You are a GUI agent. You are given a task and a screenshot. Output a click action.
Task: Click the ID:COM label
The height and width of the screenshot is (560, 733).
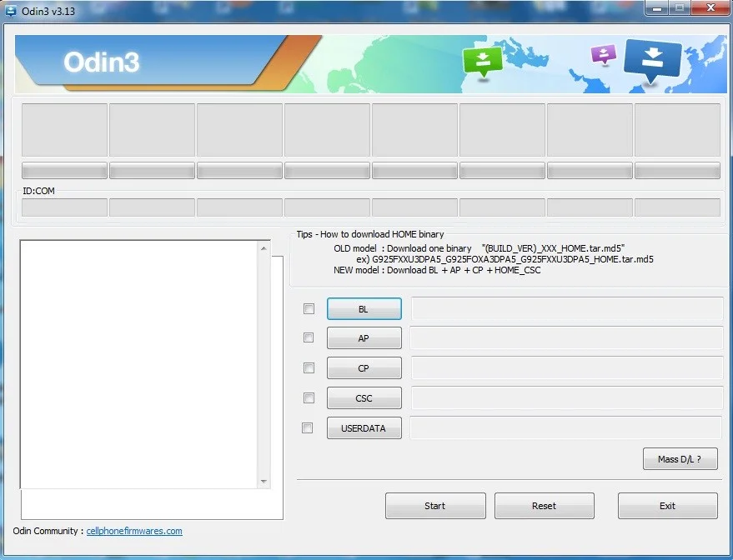tap(39, 191)
